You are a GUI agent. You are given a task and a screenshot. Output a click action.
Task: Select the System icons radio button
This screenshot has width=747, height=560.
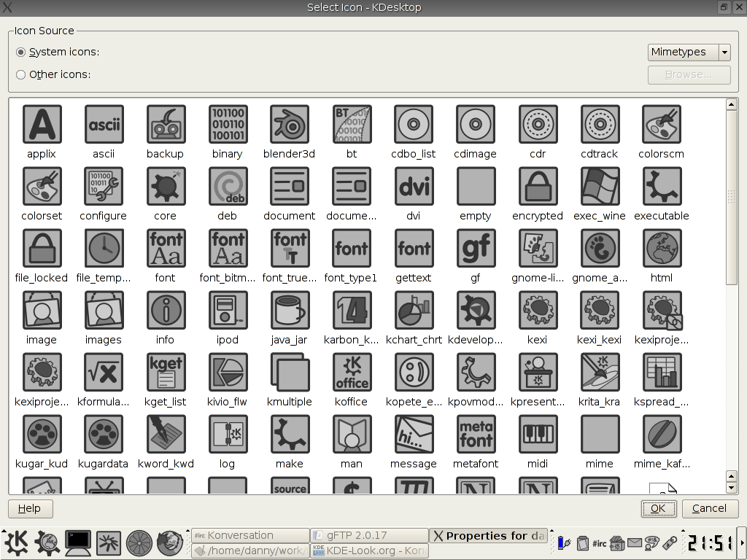pos(20,52)
